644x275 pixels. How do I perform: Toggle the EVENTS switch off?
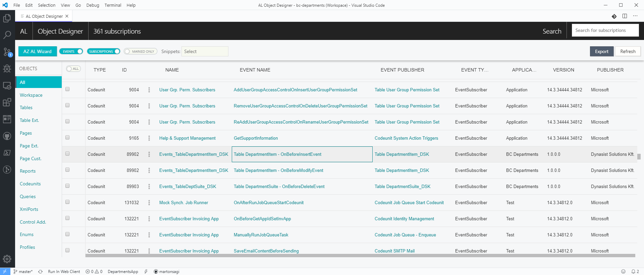coord(71,51)
